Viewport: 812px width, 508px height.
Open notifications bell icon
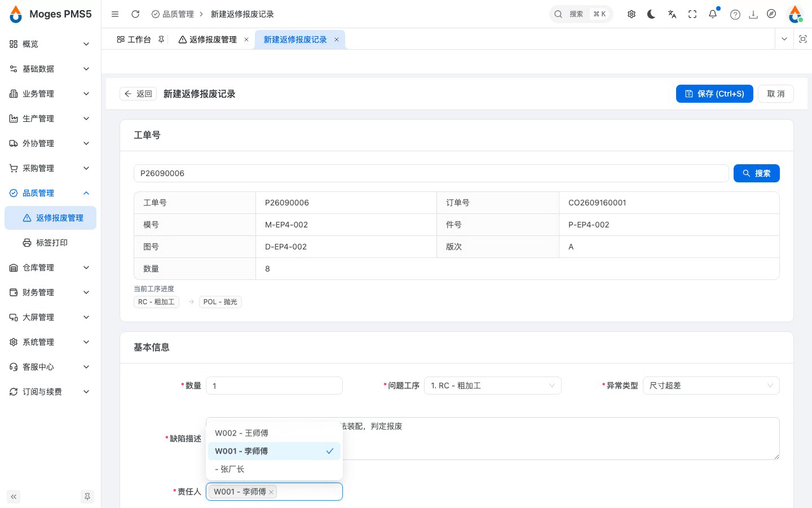713,14
